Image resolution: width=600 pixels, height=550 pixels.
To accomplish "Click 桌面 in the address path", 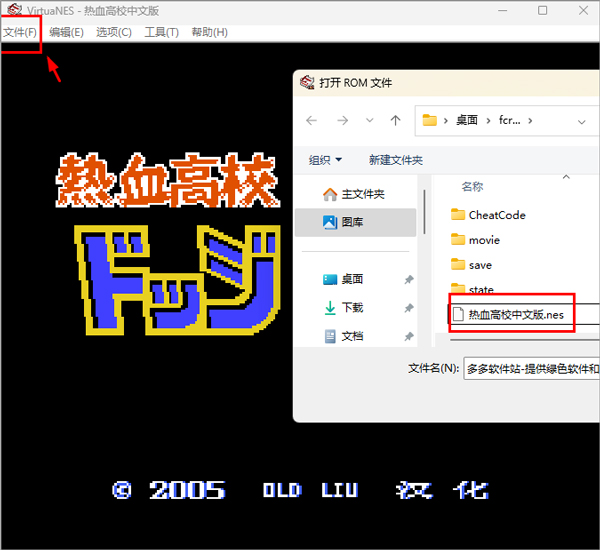I will tap(466, 121).
